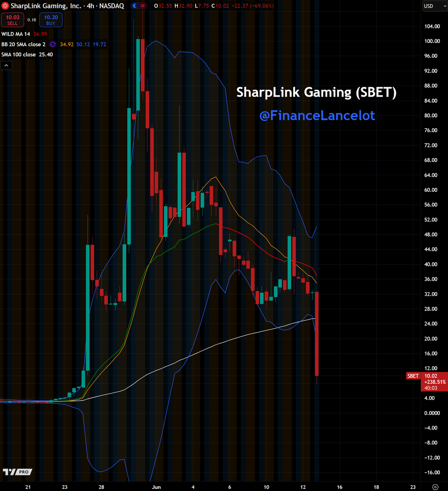
Task: Click the 100.00 price axis label
Action: pyautogui.click(x=432, y=41)
